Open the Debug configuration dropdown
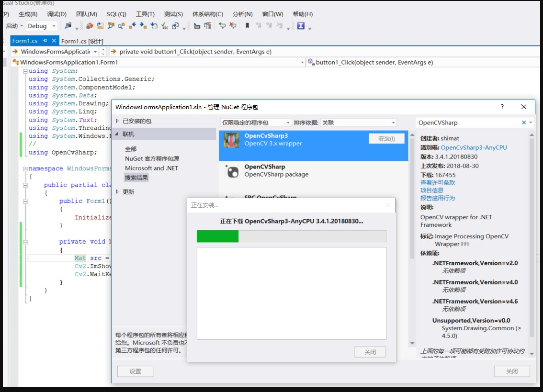The height and width of the screenshot is (392, 543). 54,26
